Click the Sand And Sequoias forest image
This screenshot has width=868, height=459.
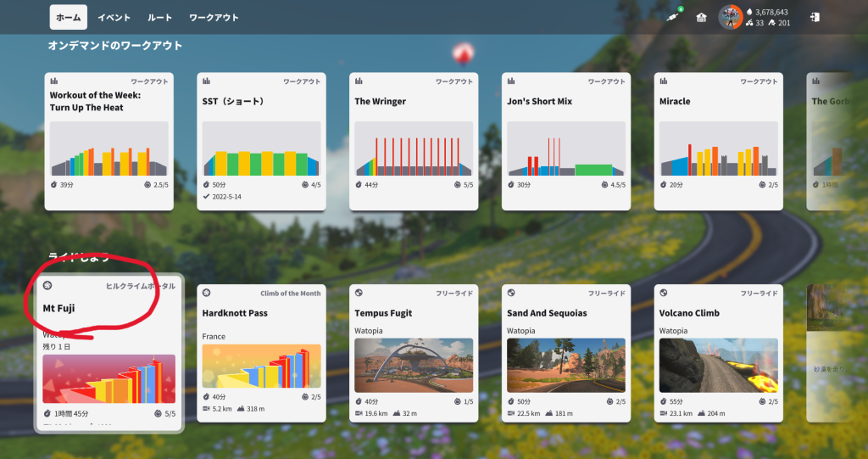[566, 366]
